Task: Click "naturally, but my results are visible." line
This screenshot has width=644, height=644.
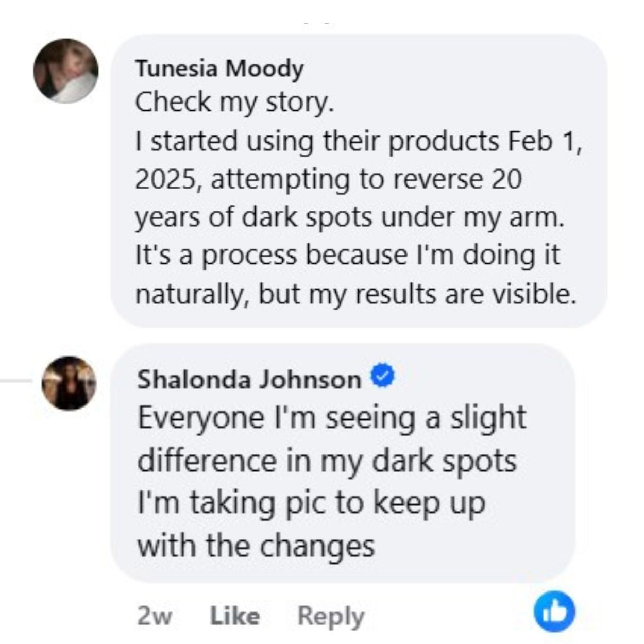Action: click(x=355, y=294)
